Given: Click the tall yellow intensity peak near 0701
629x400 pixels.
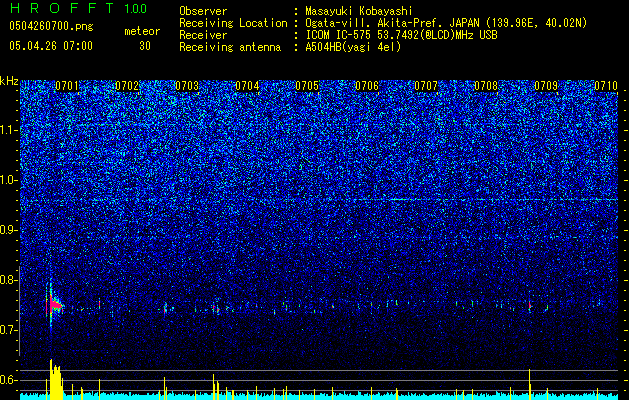Looking at the screenshot, I should [x=55, y=379].
